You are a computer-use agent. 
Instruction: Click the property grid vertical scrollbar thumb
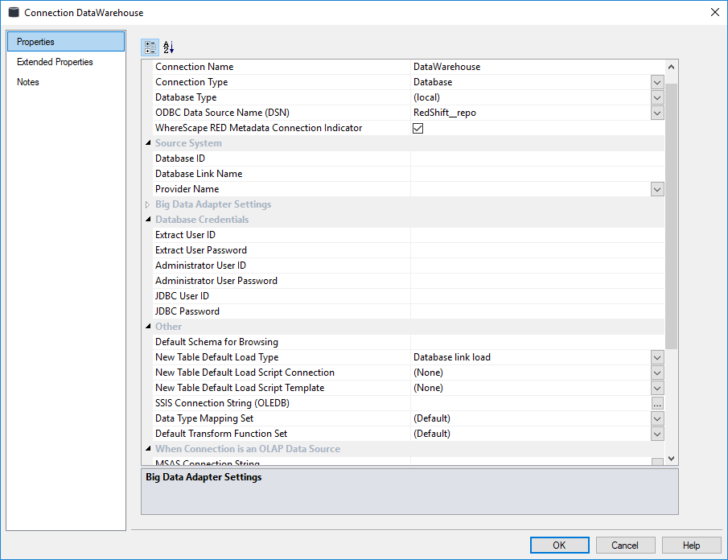pos(672,216)
